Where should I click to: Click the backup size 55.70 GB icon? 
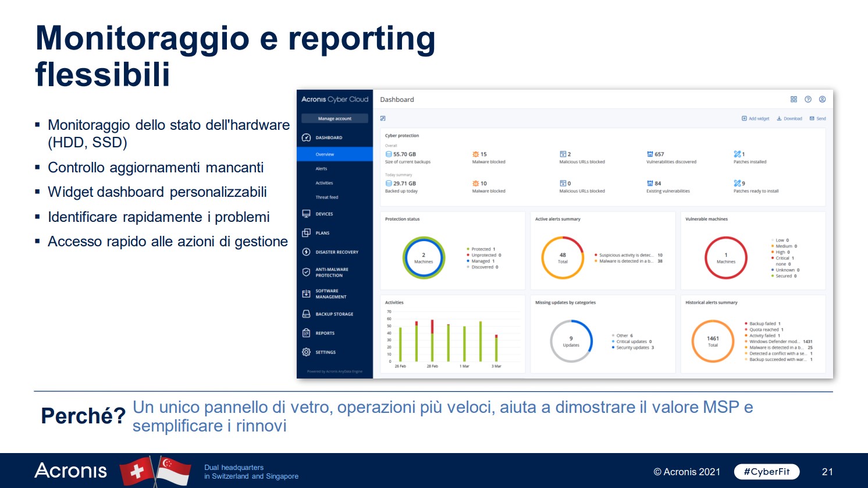tap(389, 154)
